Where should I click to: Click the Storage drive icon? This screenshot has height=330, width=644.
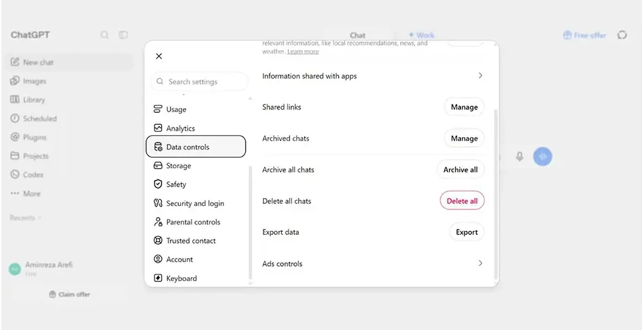click(x=158, y=166)
